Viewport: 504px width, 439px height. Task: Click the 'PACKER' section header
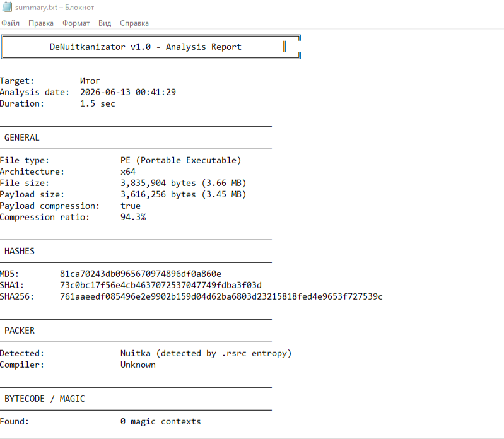(20, 331)
